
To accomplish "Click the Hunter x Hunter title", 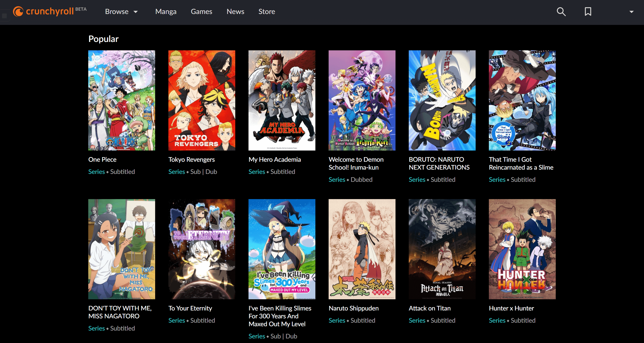I will (511, 308).
